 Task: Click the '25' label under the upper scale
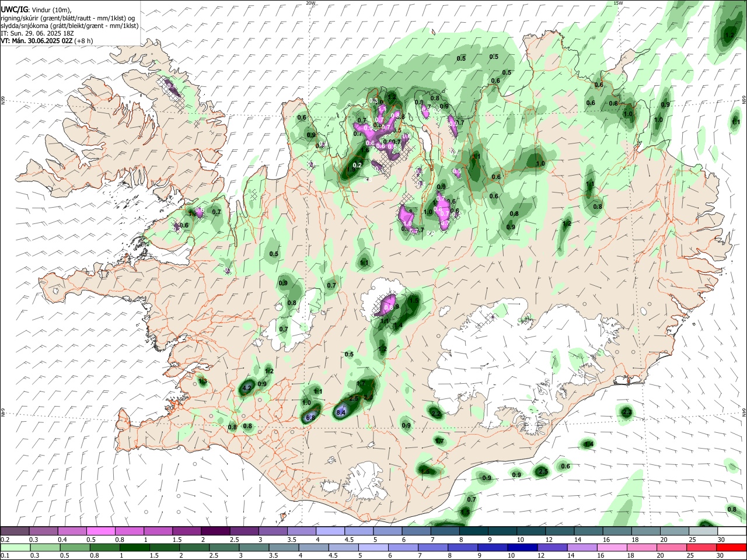693,540
